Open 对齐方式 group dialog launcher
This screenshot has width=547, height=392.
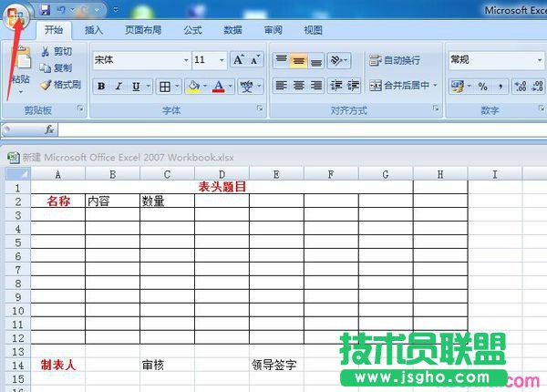pos(436,108)
